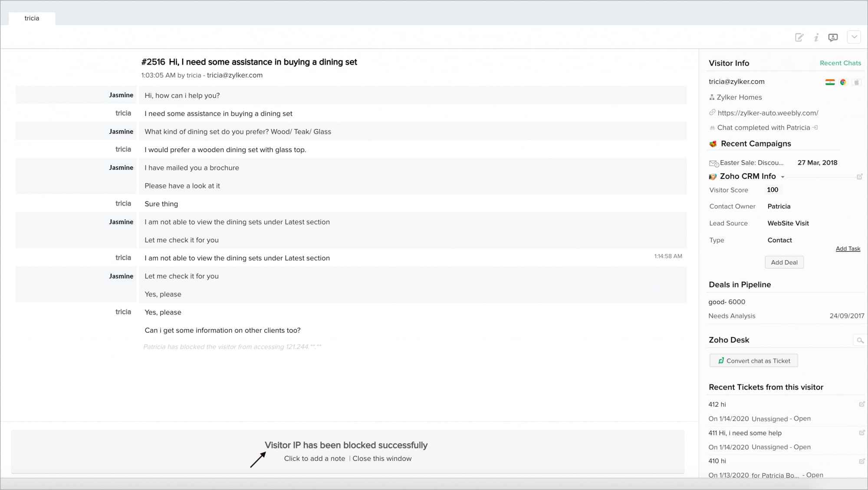The height and width of the screenshot is (490, 868).
Task: Select ticket 412 hi
Action: click(x=717, y=404)
